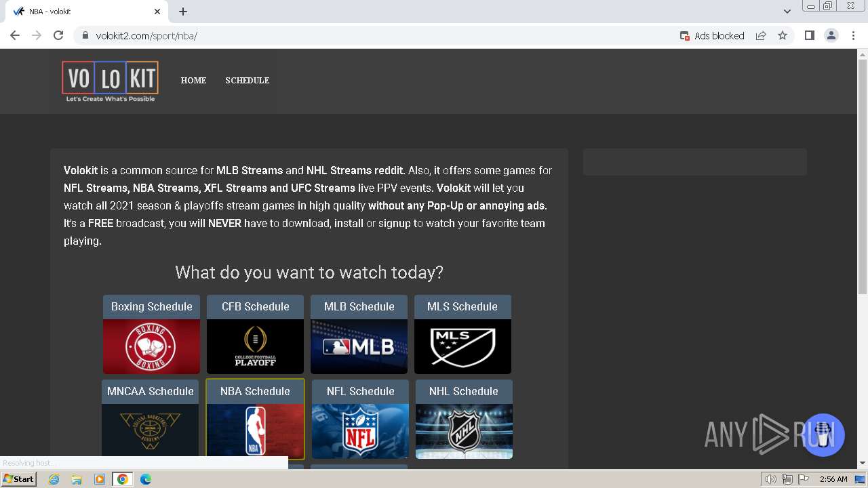Open File Explorer from taskbar
This screenshot has width=868, height=488.
(77, 479)
